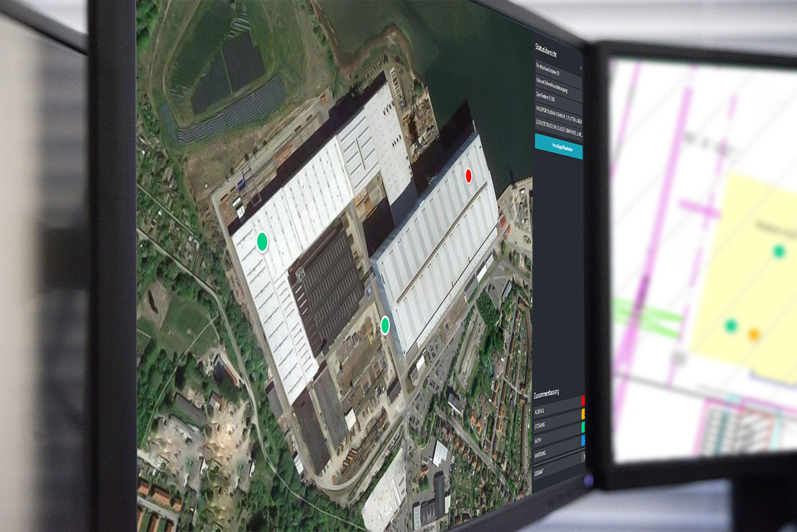The width and height of the screenshot is (797, 532).
Task: Select the upper green marker on right monitor
Action: tap(779, 251)
